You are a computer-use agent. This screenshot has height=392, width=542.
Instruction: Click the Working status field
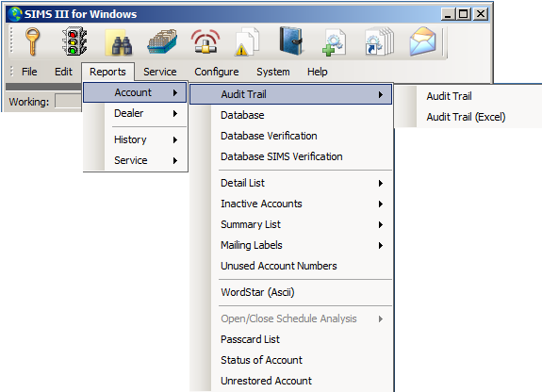68,102
